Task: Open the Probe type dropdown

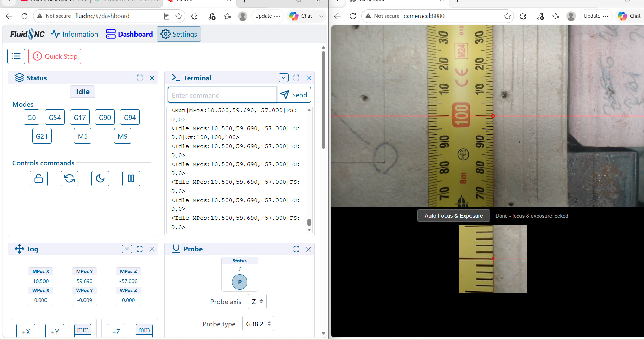Action: [x=258, y=324]
